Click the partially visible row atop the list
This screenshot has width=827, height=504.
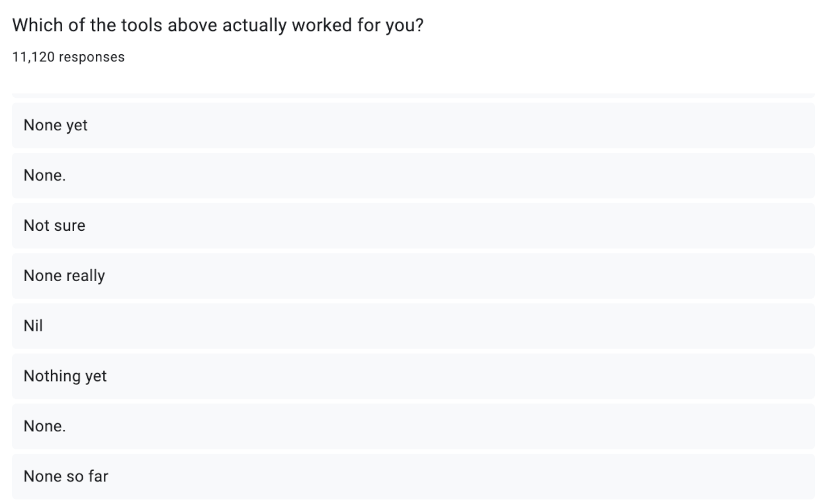(413, 96)
